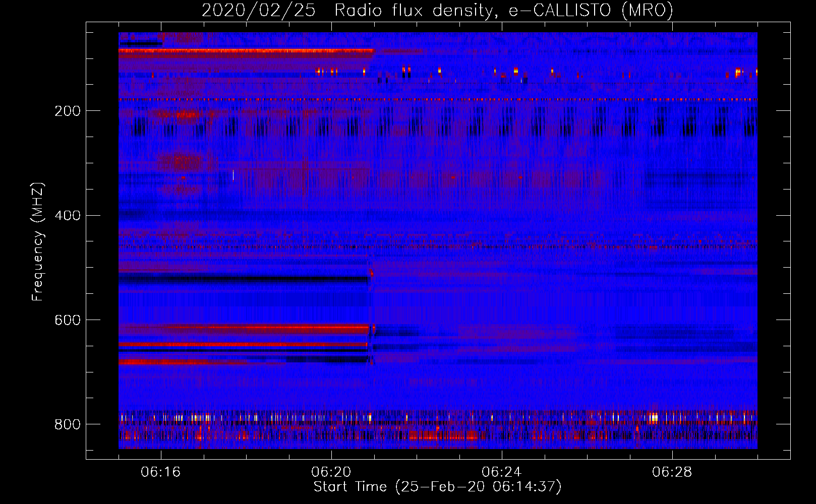Click the date "2020/02/25" in the title
Viewport: 816px width, 504px height.
(259, 11)
